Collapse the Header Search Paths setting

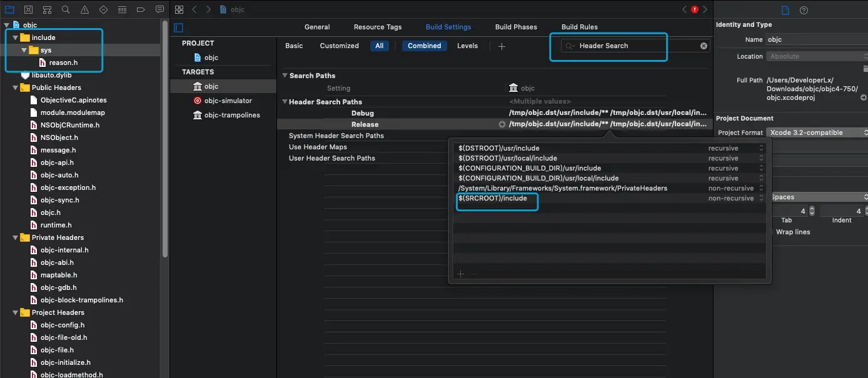pyautogui.click(x=285, y=102)
